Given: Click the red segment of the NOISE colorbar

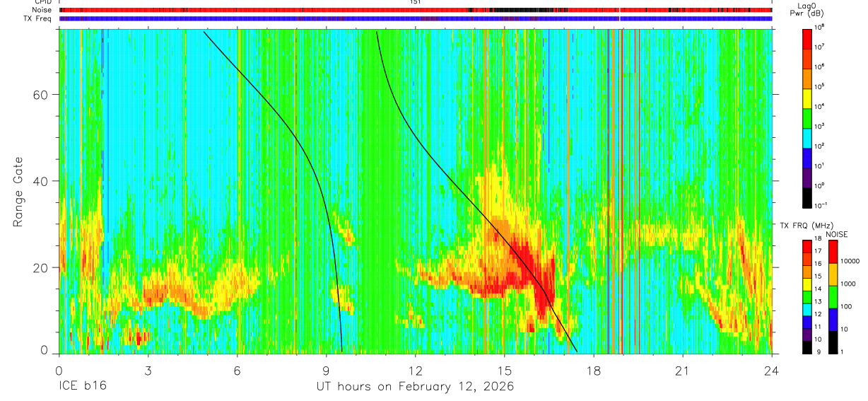Looking at the screenshot, I should click(x=833, y=252).
